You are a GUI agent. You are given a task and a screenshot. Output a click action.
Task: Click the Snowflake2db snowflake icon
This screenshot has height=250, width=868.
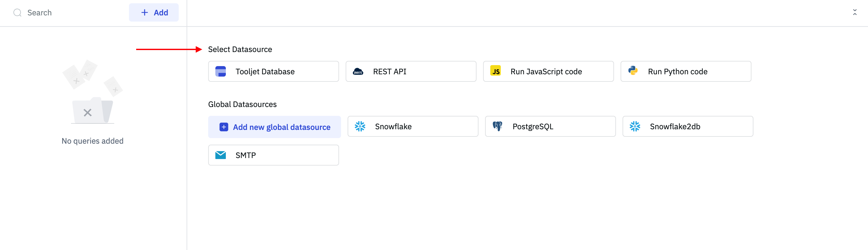[635, 126]
